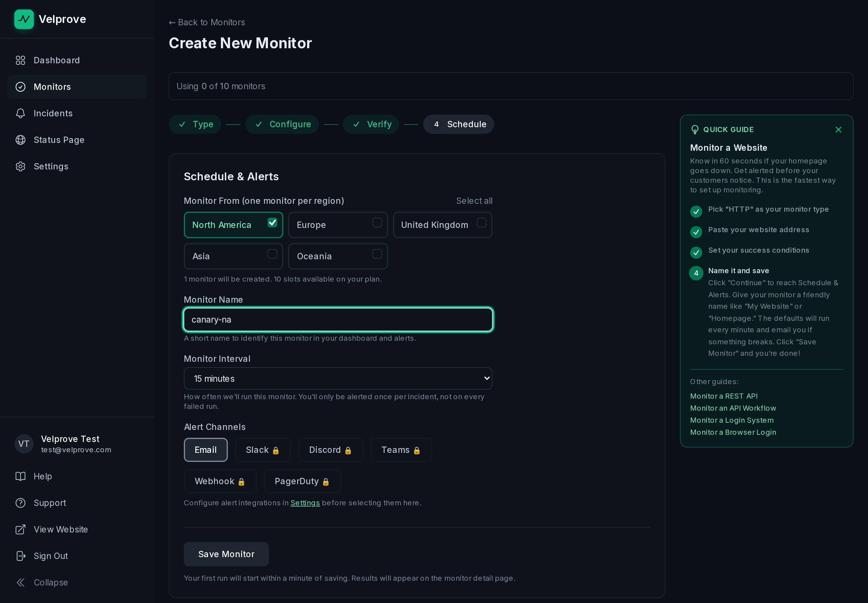
Task: Check the Europe region checkbox
Action: click(x=377, y=223)
